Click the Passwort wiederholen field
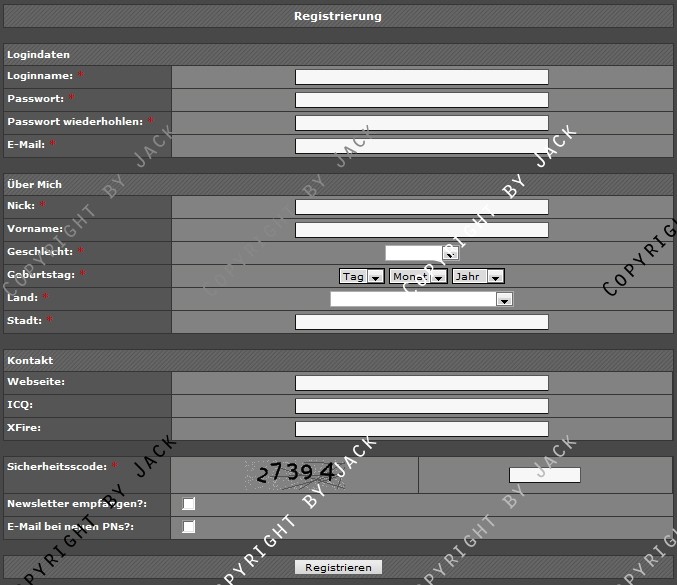677x585 pixels. [x=421, y=123]
